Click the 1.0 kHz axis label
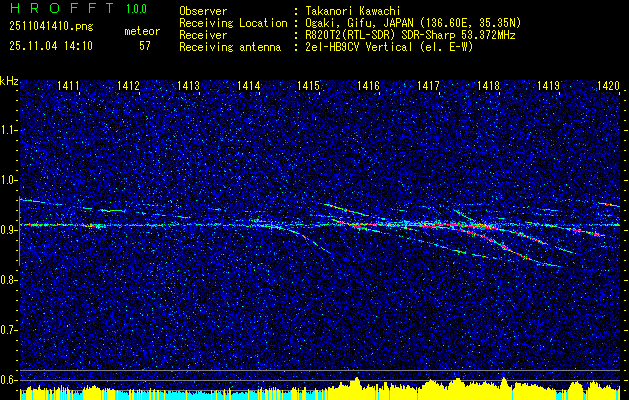This screenshot has width=629, height=400. 8,180
